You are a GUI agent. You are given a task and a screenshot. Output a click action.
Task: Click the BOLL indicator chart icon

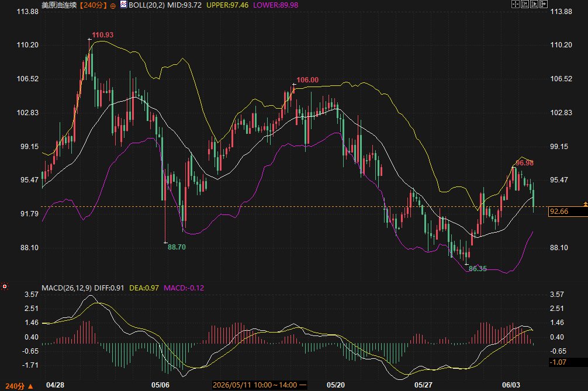123,5
